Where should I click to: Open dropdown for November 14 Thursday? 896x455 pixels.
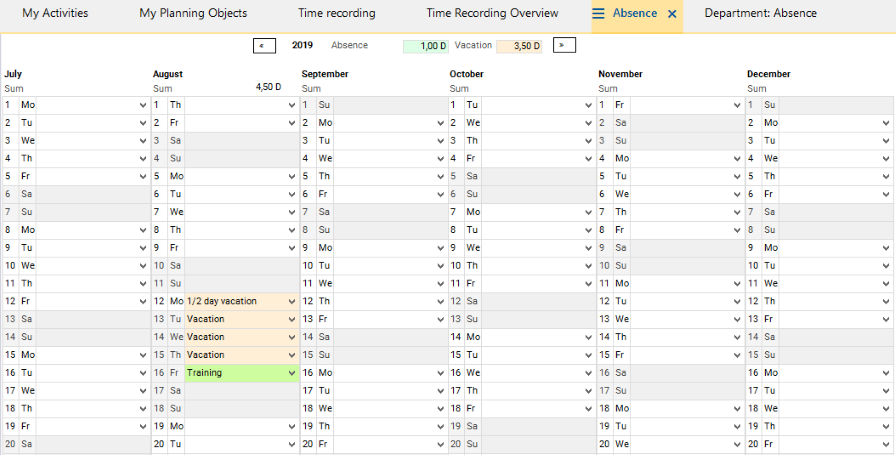point(737,337)
